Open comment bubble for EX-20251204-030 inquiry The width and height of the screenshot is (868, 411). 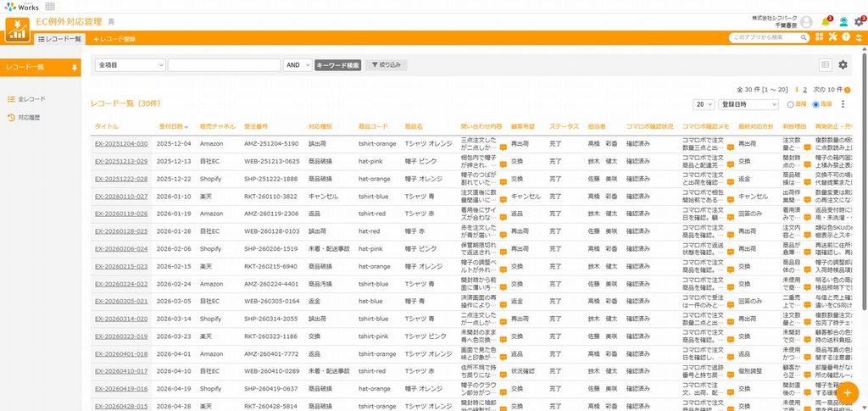pos(504,147)
